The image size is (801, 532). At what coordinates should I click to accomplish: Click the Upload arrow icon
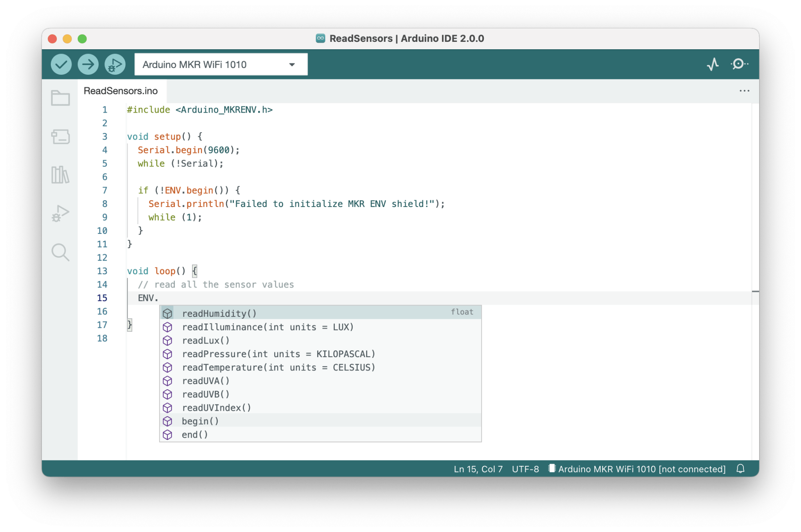(88, 64)
